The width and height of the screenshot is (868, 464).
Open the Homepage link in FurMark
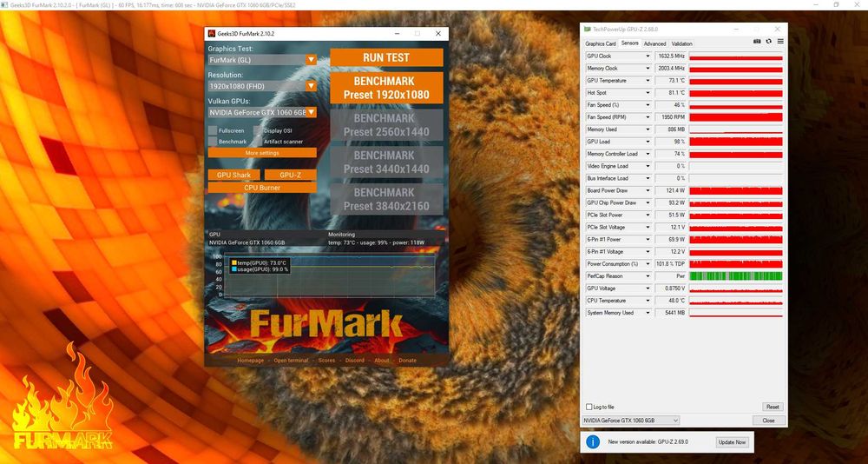point(251,361)
